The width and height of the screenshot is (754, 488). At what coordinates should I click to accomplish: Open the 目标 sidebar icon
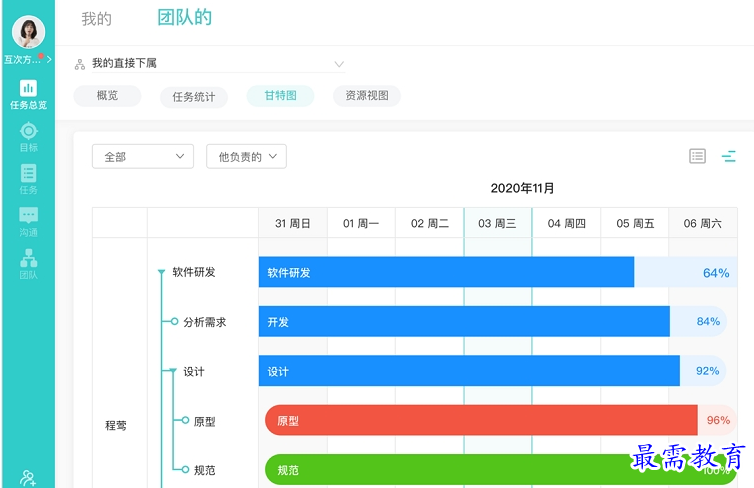click(x=28, y=137)
